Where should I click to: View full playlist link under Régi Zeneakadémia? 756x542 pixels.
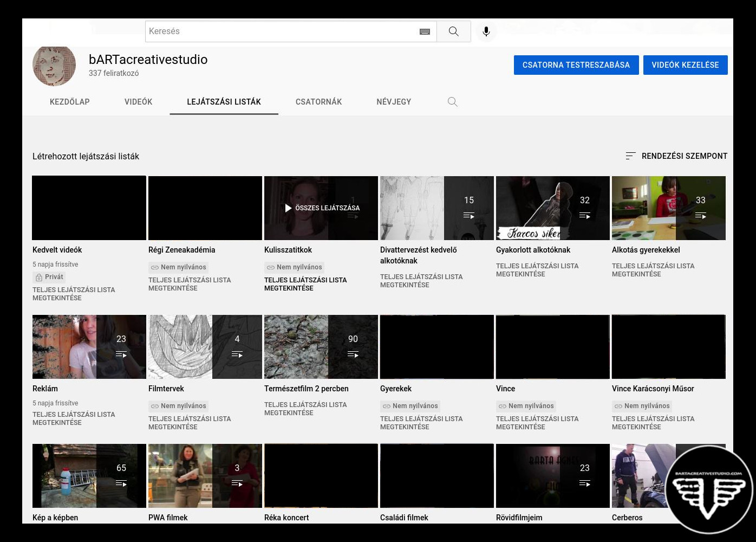[190, 284]
